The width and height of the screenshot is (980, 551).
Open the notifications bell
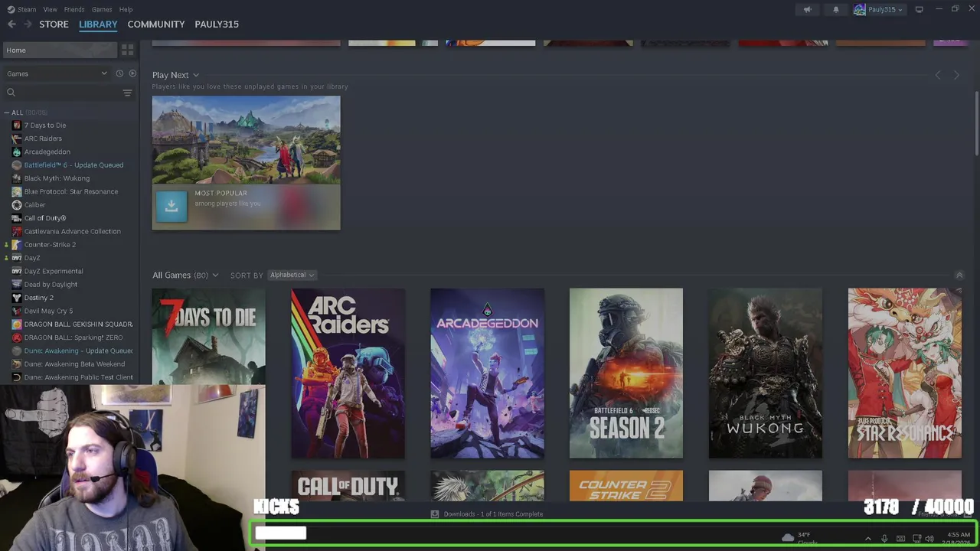[836, 9]
